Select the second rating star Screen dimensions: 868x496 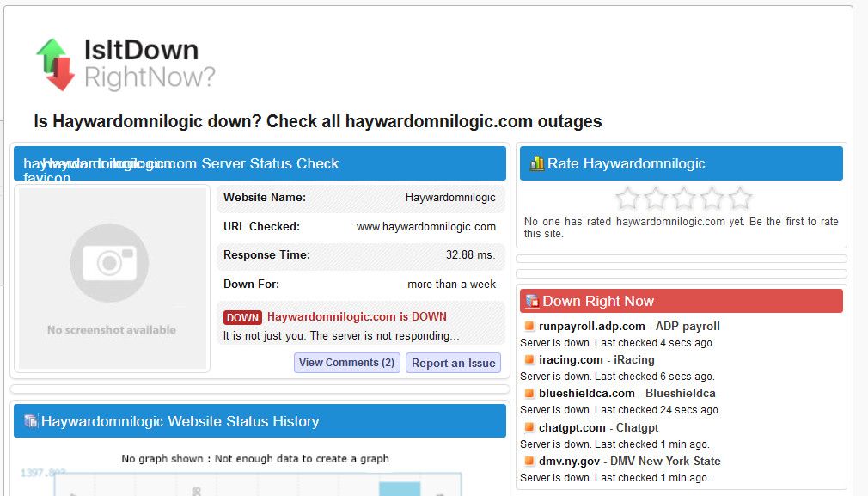coord(656,199)
